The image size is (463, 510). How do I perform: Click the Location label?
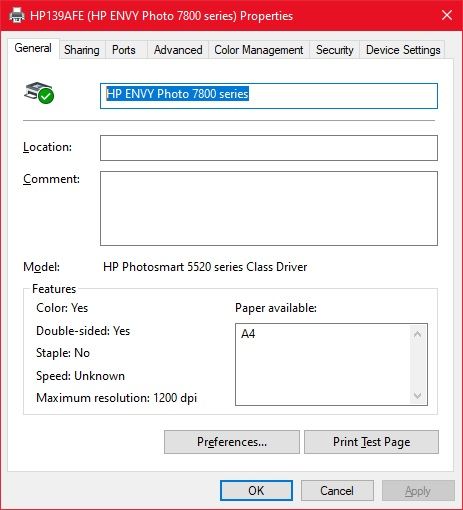47,147
